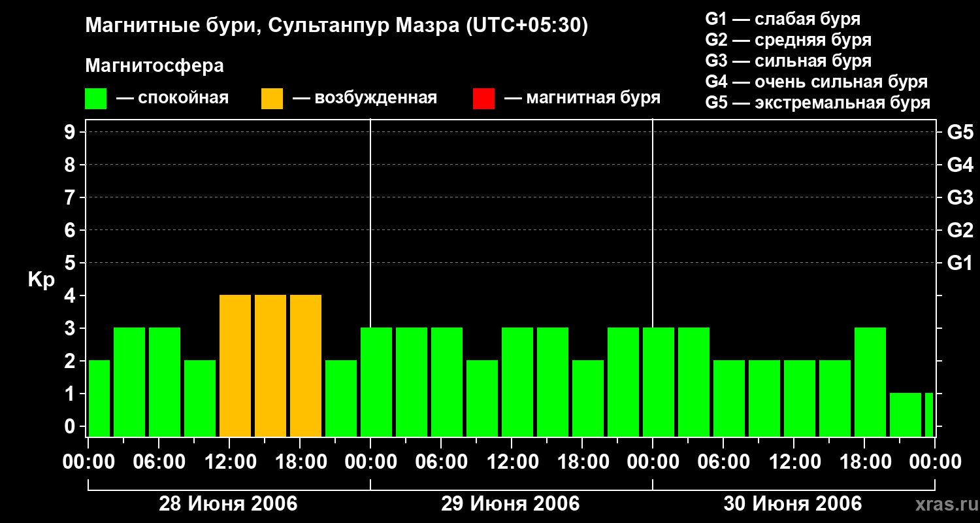Click the wide green Kp 1 bar on 30 June
The width and height of the screenshot is (980, 523).
click(x=906, y=415)
